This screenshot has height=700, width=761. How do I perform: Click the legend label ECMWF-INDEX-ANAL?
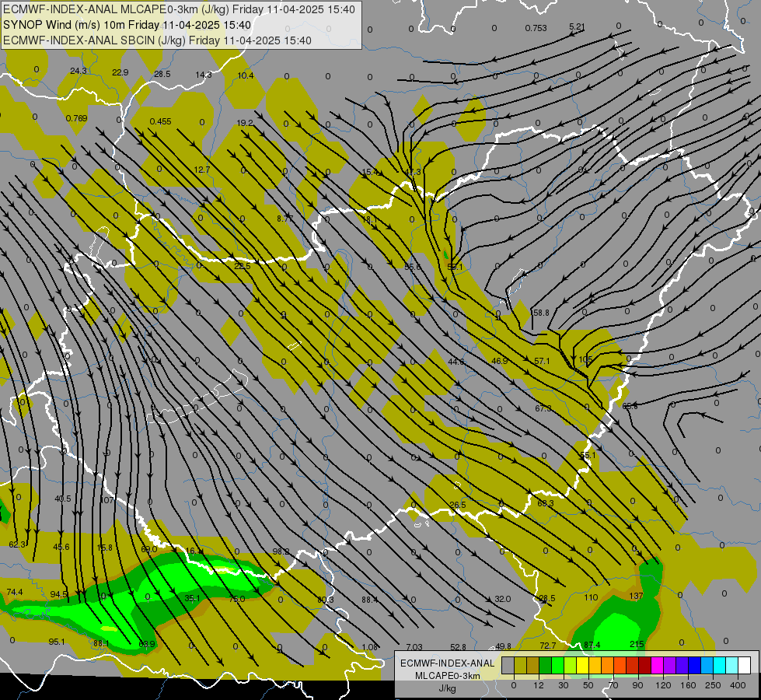pyautogui.click(x=448, y=663)
